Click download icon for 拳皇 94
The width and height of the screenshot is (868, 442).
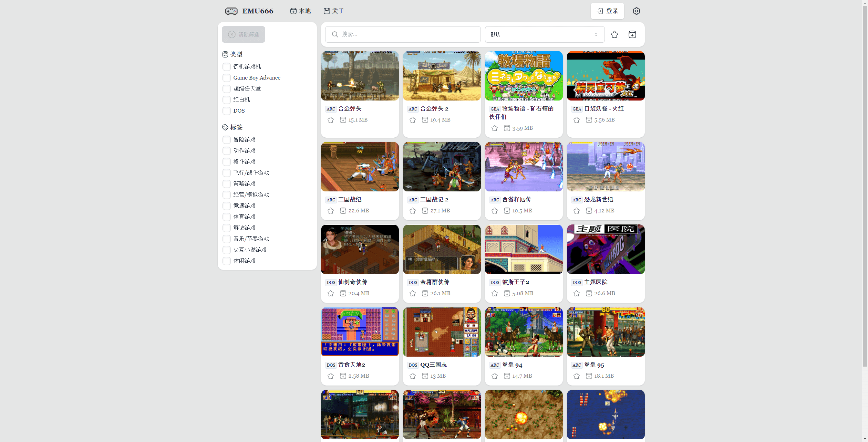pyautogui.click(x=507, y=376)
